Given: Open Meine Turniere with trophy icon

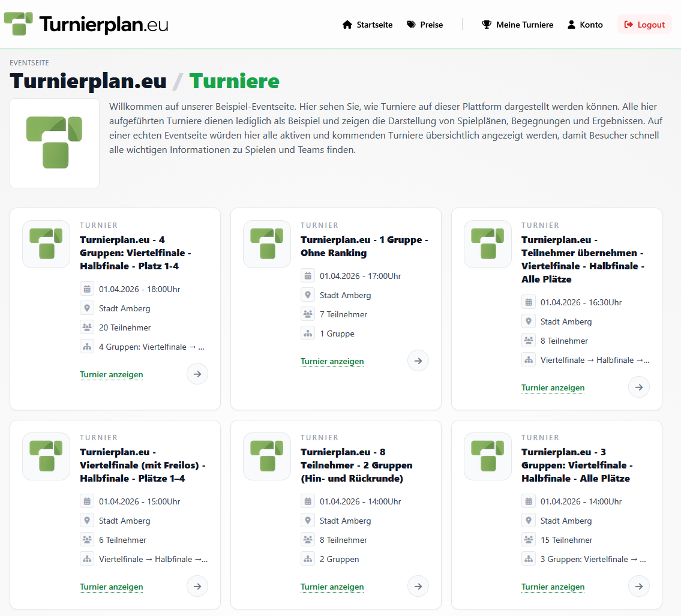Looking at the screenshot, I should point(517,25).
